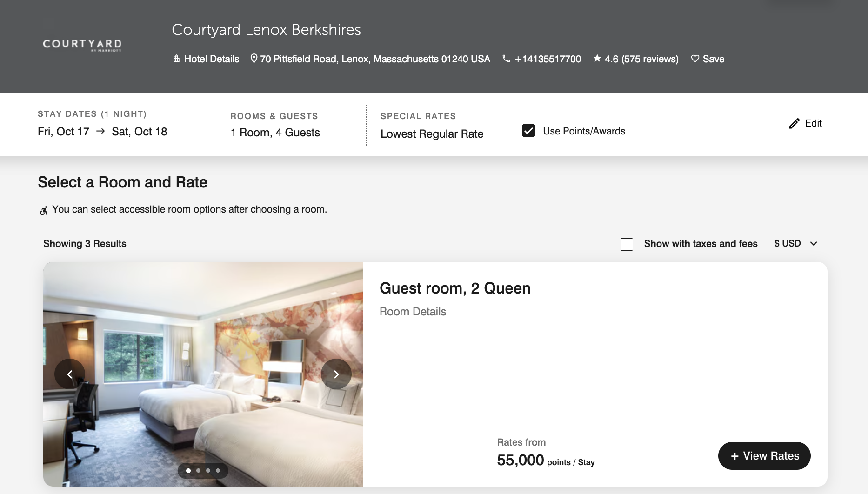Click the 1 Room, 4 Guests selection

point(275,133)
